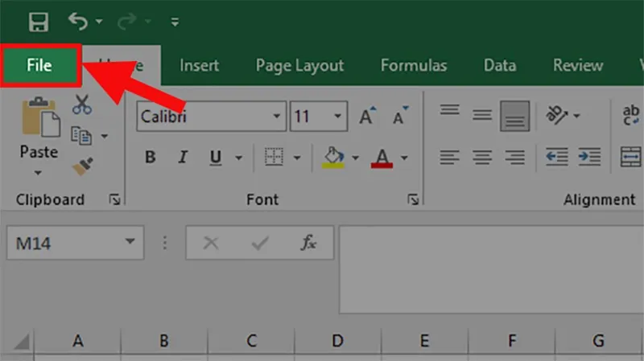Image resolution: width=644 pixels, height=361 pixels.
Task: Click the Increase Indent icon
Action: click(589, 157)
